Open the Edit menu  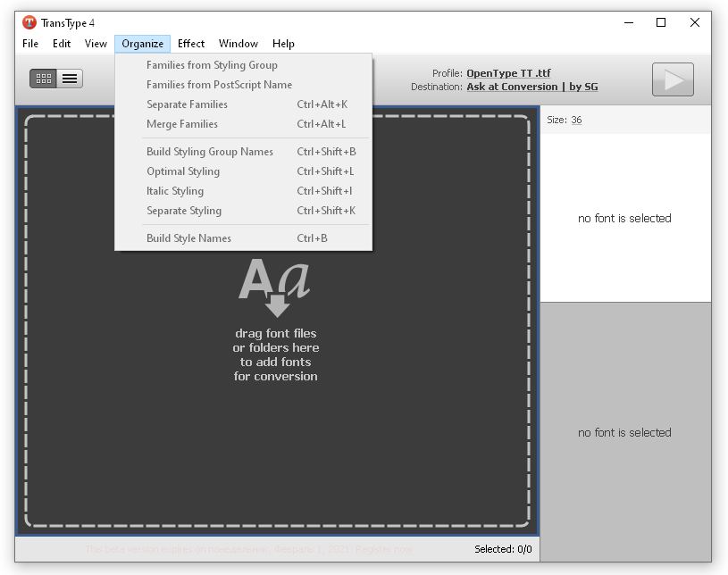pyautogui.click(x=62, y=44)
